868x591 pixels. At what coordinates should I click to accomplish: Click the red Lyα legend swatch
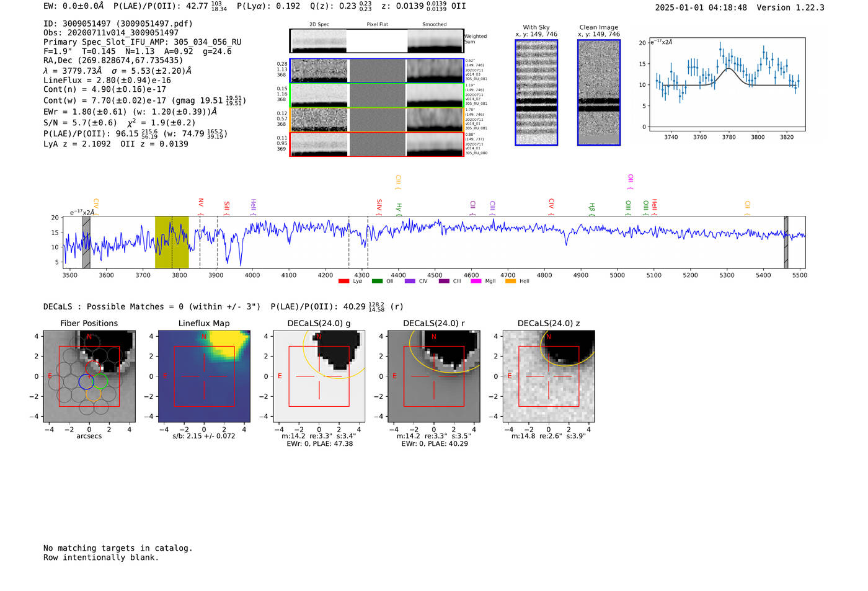tap(343, 282)
